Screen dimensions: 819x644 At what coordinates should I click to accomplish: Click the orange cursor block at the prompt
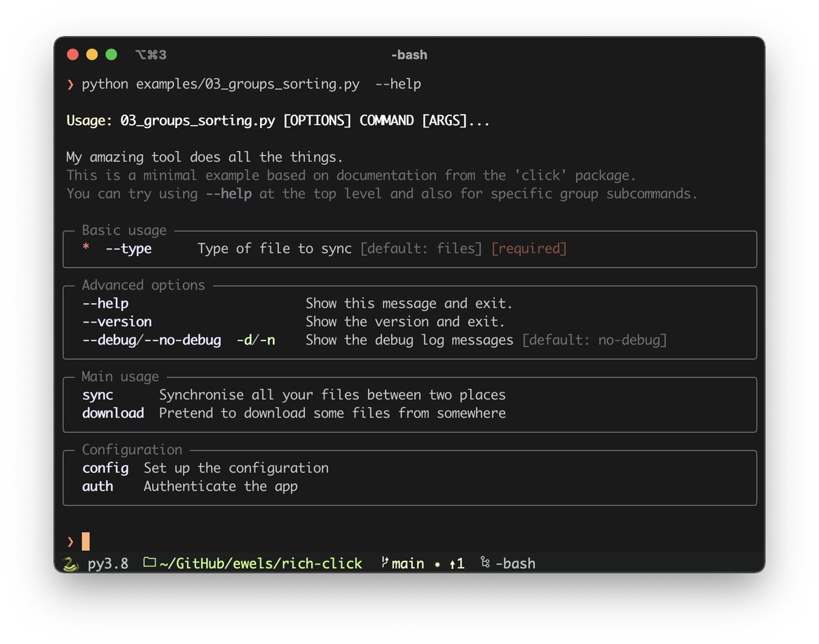point(86,541)
